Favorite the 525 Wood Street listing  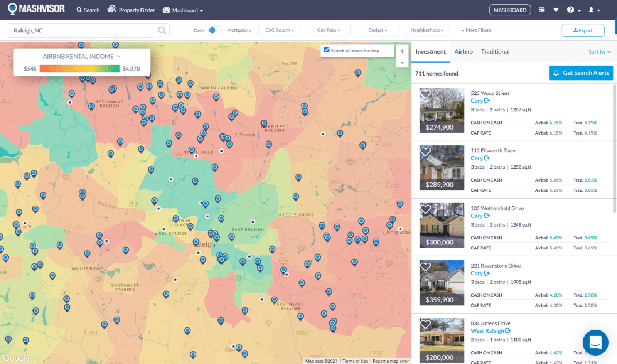tap(426, 94)
